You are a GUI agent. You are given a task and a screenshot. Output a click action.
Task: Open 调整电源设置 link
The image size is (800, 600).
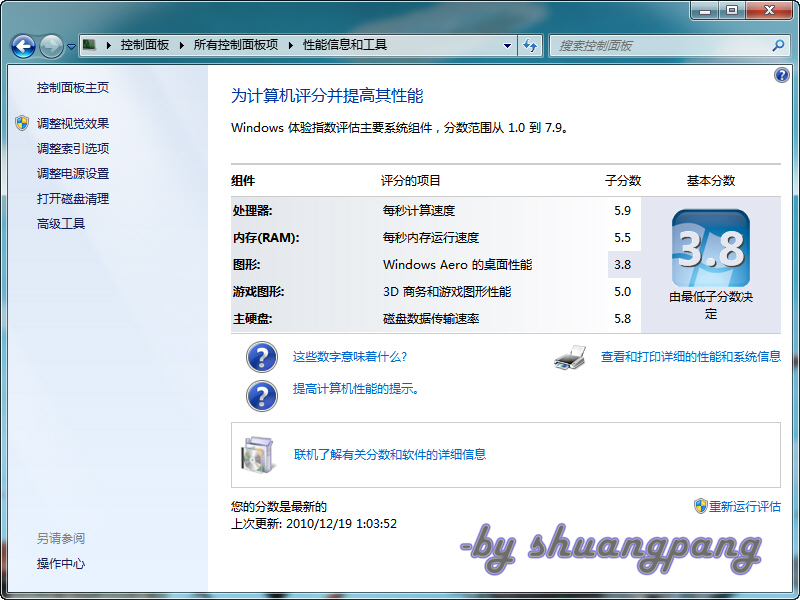pyautogui.click(x=73, y=173)
